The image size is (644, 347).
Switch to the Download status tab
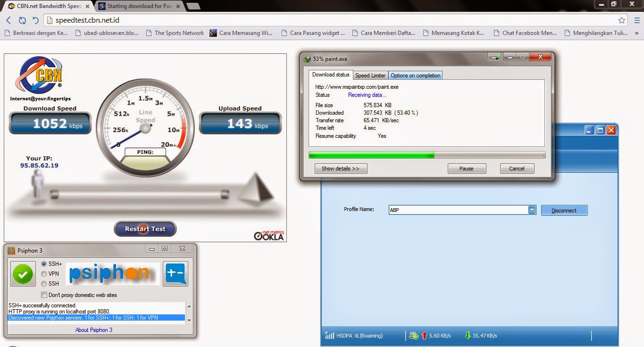(x=331, y=75)
